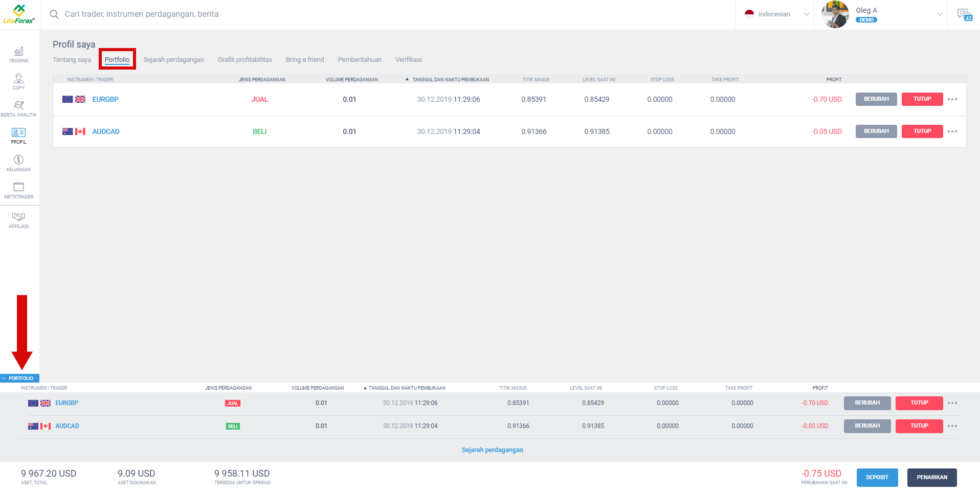Collapse the Portfolio bottom panel
This screenshot has height=493, width=980.
[x=20, y=378]
